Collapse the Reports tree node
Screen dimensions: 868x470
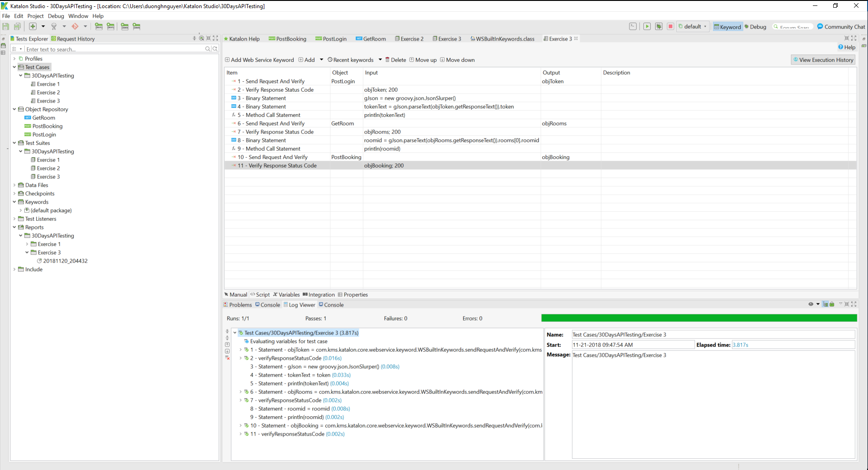coord(14,228)
